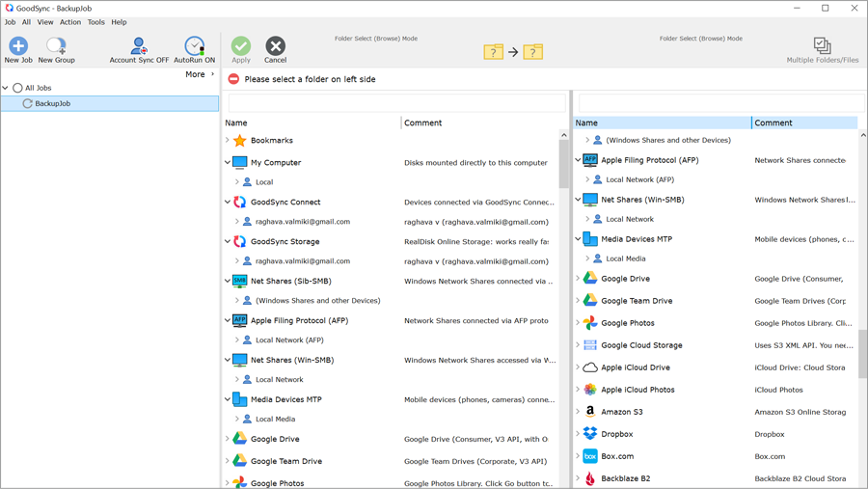Expand left pane Google Drive node
This screenshot has width=868, height=489.
(227, 439)
